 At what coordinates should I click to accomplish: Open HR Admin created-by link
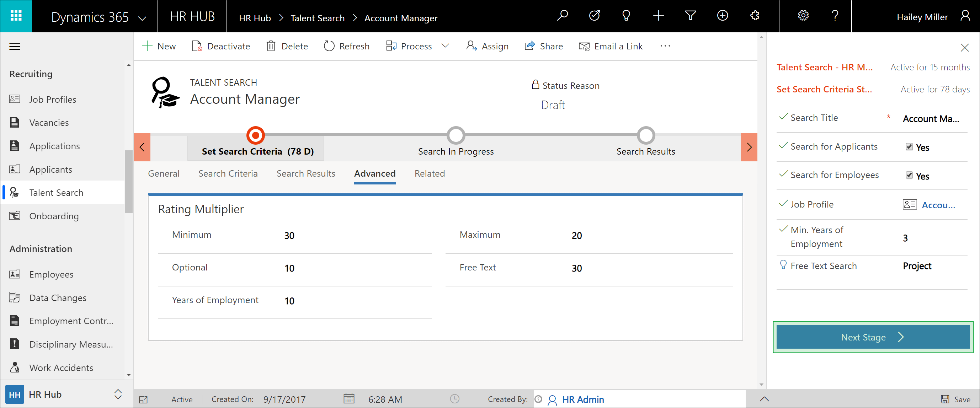coord(583,399)
